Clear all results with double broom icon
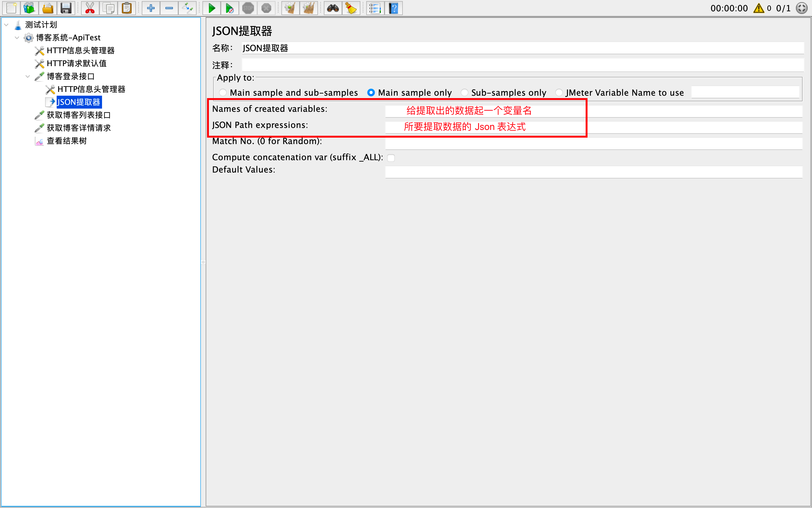This screenshot has width=812, height=508. (308, 8)
